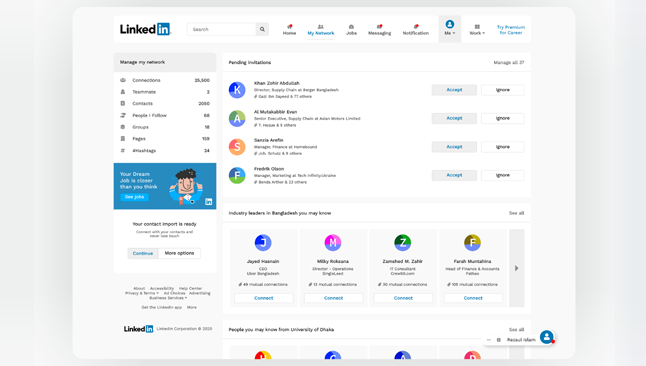
Task: Open Farah Muntahina's F avatar
Action: pyautogui.click(x=473, y=242)
